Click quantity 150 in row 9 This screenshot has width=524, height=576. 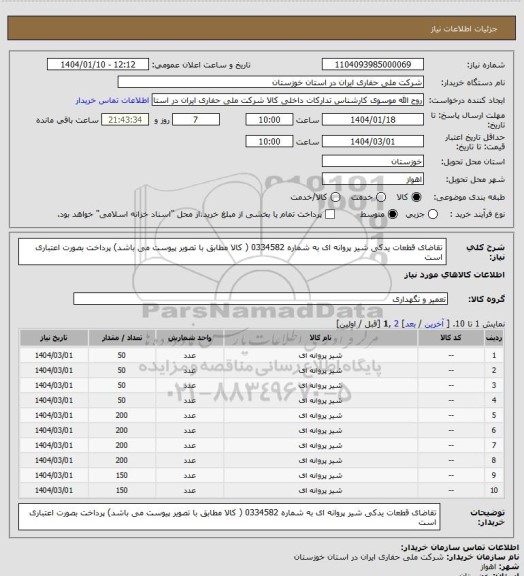(x=122, y=475)
